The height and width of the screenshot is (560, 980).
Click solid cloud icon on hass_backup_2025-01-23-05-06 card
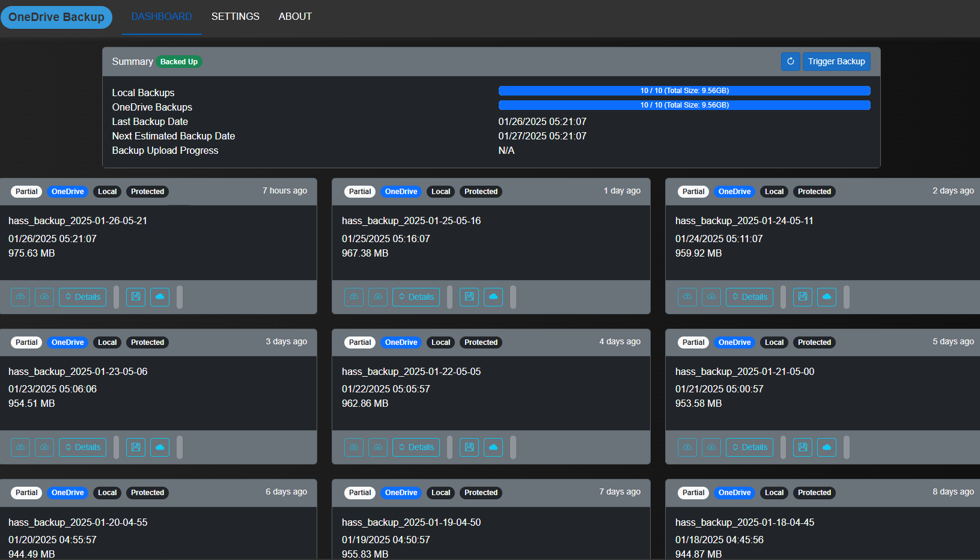coord(160,447)
